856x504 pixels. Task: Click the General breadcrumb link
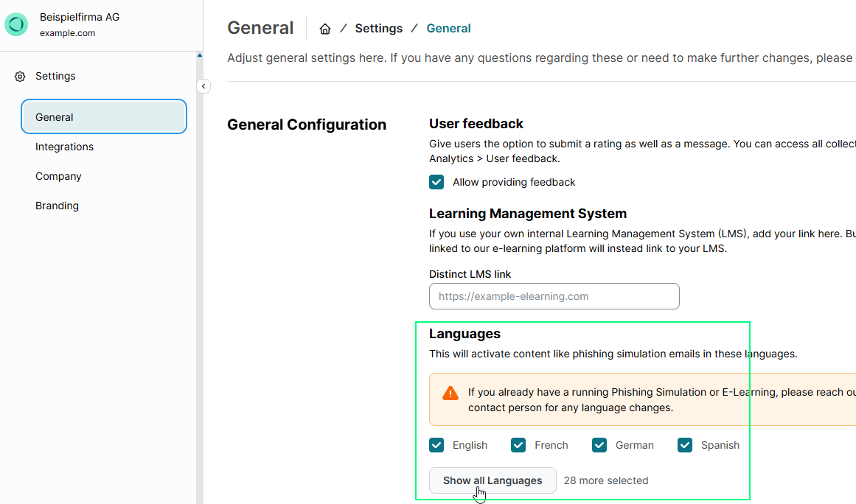(448, 29)
